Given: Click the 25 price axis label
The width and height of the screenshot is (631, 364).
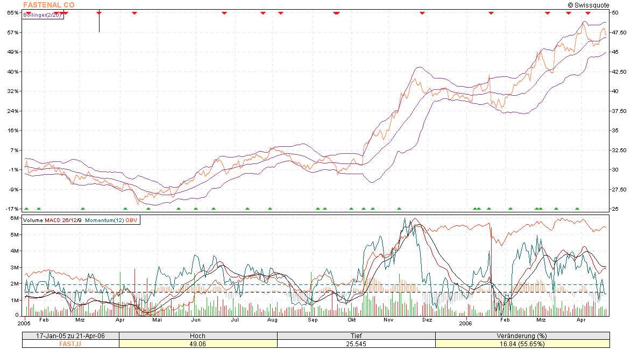Looking at the screenshot, I should 615,209.
